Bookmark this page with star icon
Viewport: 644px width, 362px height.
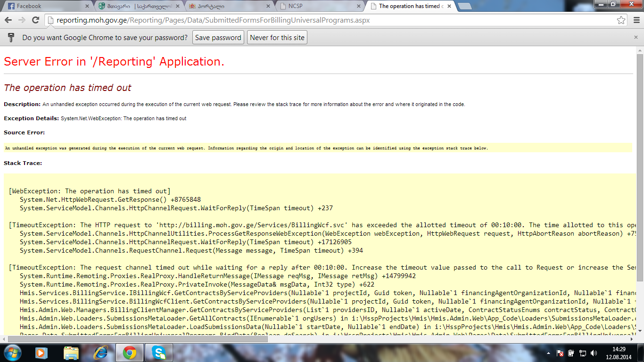click(x=621, y=20)
